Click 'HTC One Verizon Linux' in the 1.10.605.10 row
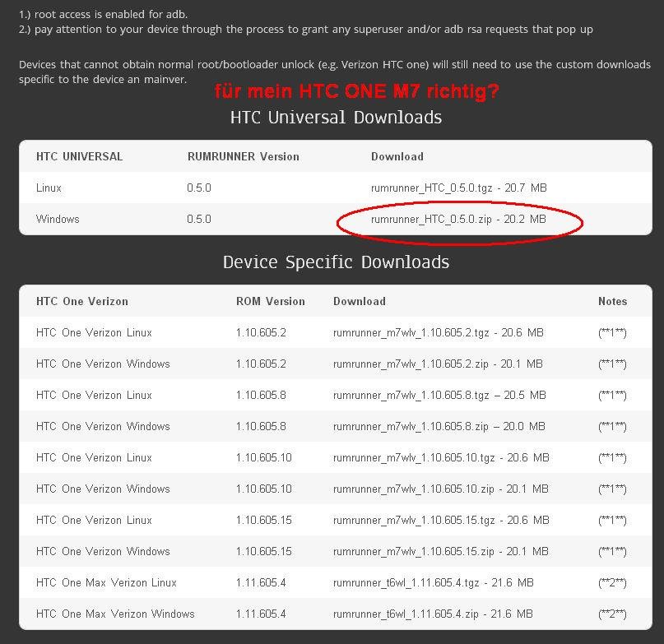 coord(94,457)
